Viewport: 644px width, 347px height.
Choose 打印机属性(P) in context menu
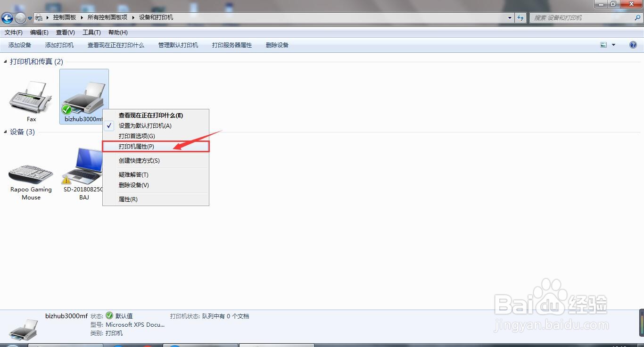click(x=156, y=147)
